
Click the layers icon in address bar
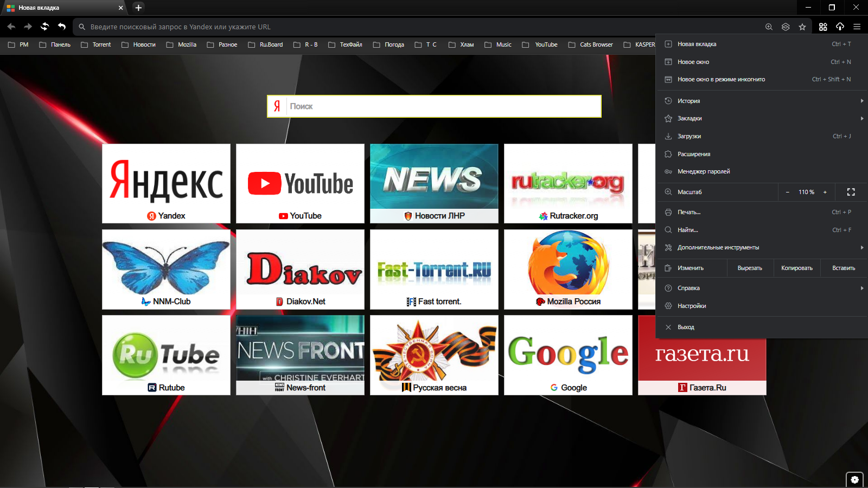pos(786,27)
